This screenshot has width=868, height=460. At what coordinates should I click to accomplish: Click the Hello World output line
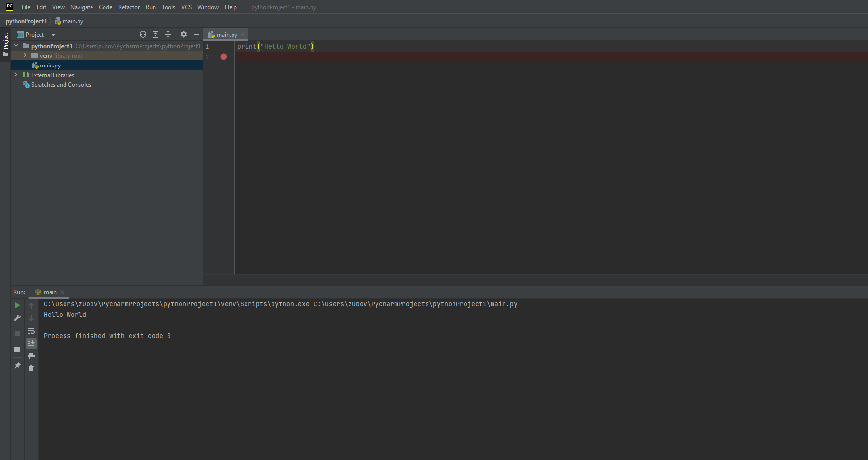(x=65, y=315)
